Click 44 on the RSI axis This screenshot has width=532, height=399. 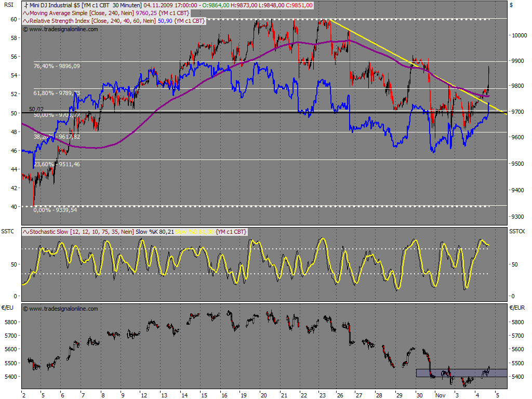click(14, 169)
